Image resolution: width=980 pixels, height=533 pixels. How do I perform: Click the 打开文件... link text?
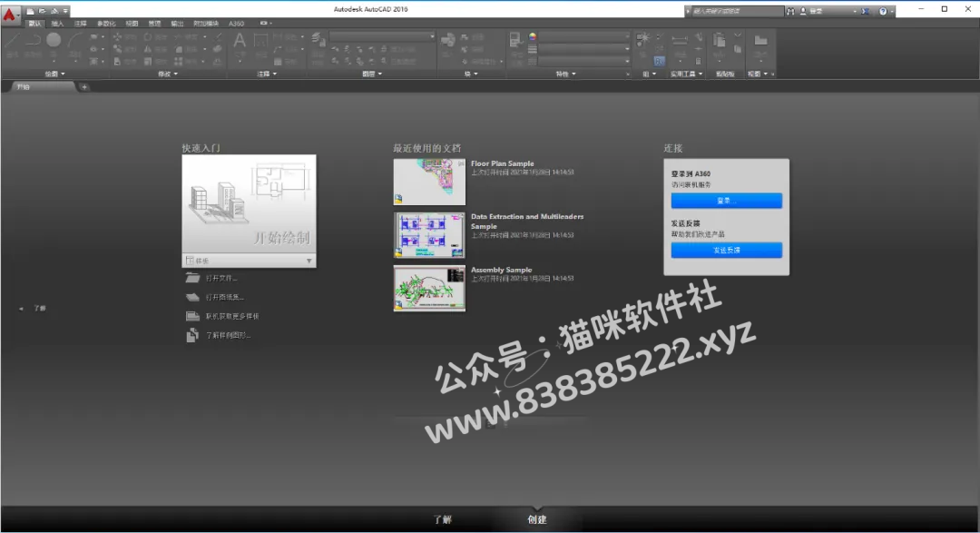click(x=221, y=278)
